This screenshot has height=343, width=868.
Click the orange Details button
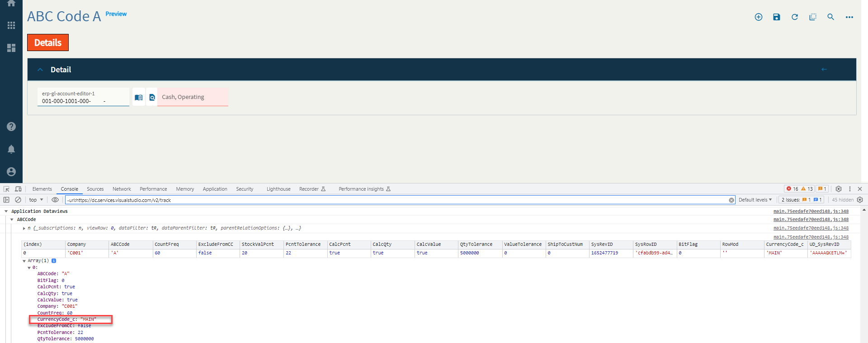[48, 42]
